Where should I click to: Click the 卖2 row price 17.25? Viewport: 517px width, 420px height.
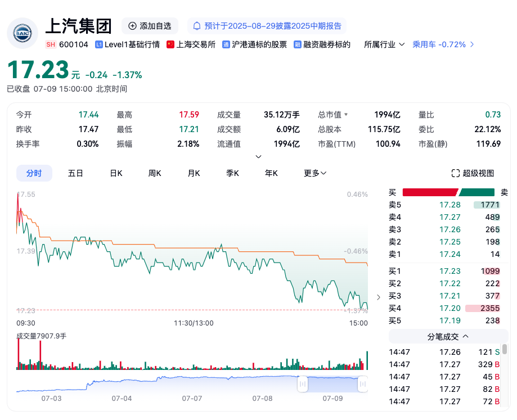pyautogui.click(x=449, y=242)
